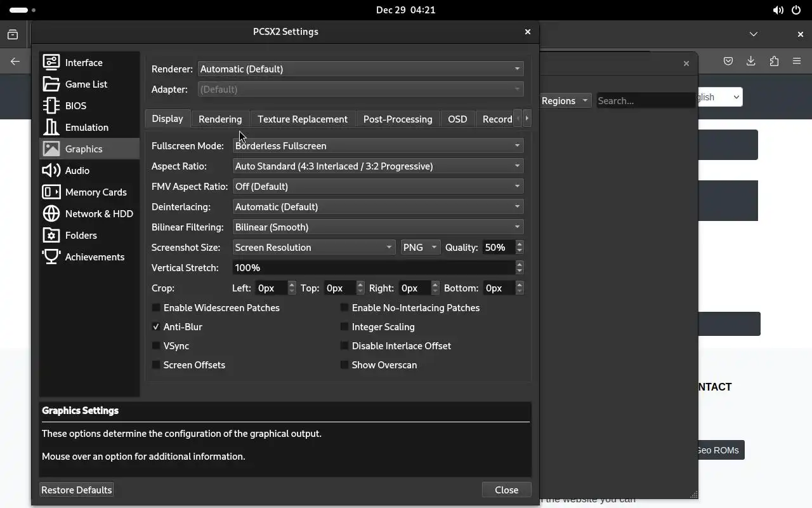
Task: Open the browser extensions puzzle icon
Action: (x=774, y=61)
